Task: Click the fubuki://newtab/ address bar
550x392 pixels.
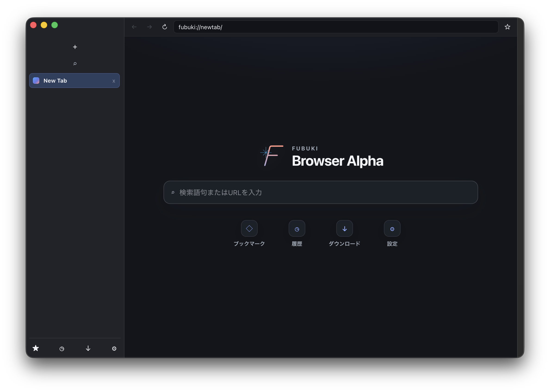Action: click(336, 27)
